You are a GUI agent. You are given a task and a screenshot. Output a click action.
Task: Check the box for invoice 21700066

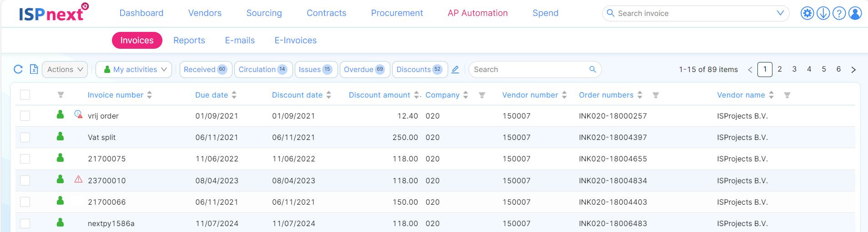(x=25, y=202)
